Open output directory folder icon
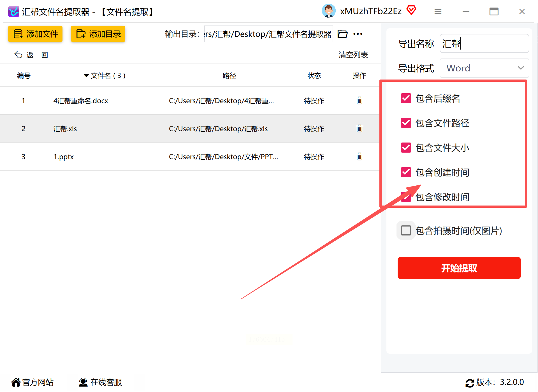This screenshot has height=392, width=538. [x=342, y=34]
